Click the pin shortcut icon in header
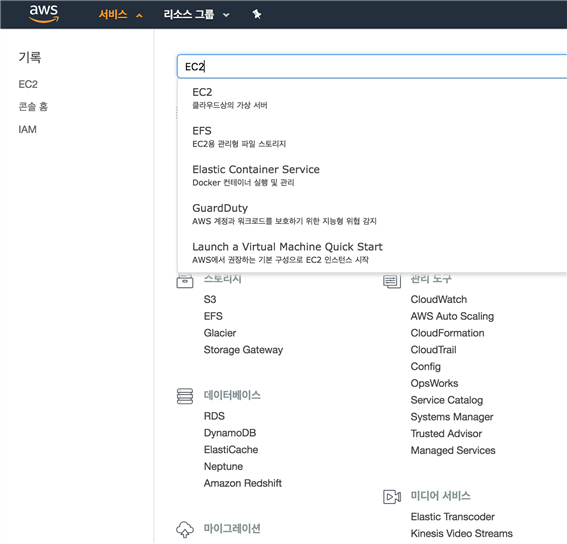Screen dimensions: 567x544 point(256,14)
